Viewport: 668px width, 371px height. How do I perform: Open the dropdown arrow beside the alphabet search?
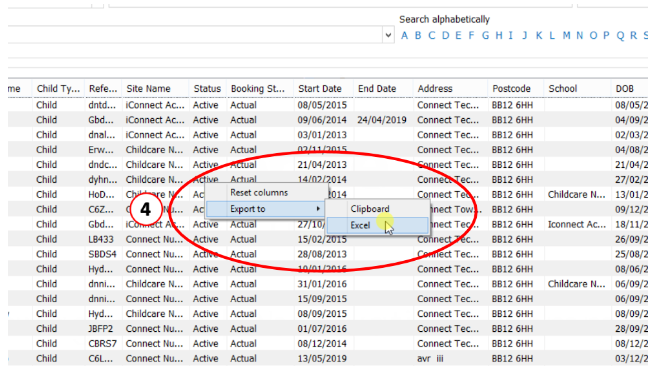pos(388,35)
